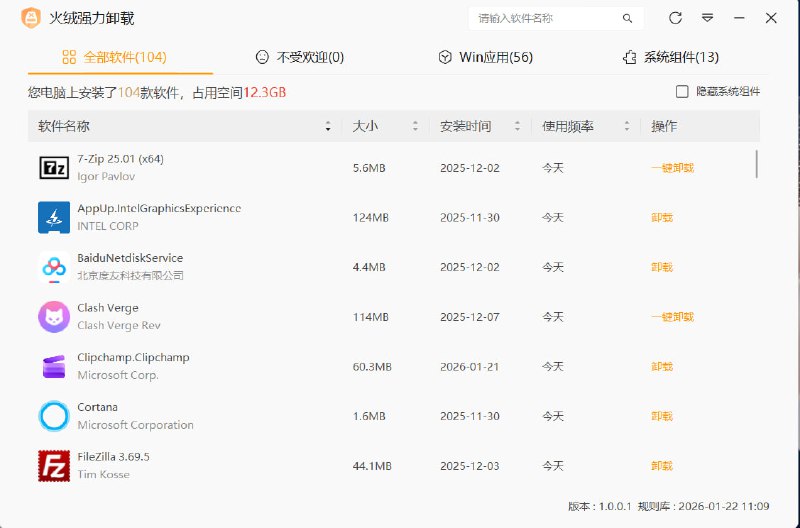Uninstall AppUp.IntelGraphicsExperience
Screen dimensions: 800x528
point(662,217)
